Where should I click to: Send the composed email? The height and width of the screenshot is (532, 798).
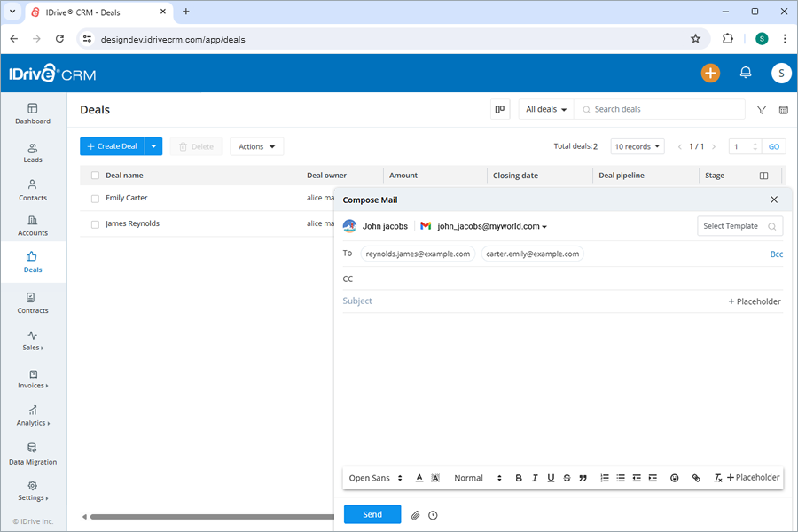pos(372,514)
